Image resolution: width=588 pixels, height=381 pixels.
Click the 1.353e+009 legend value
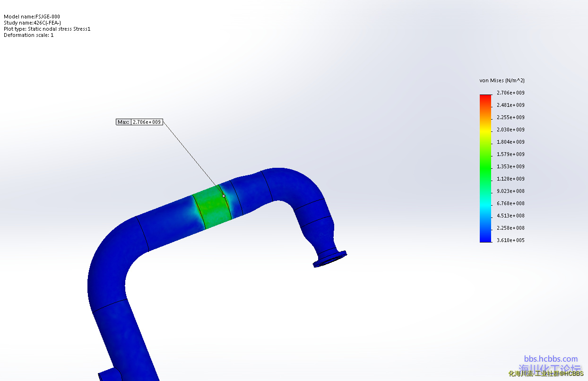pos(510,166)
